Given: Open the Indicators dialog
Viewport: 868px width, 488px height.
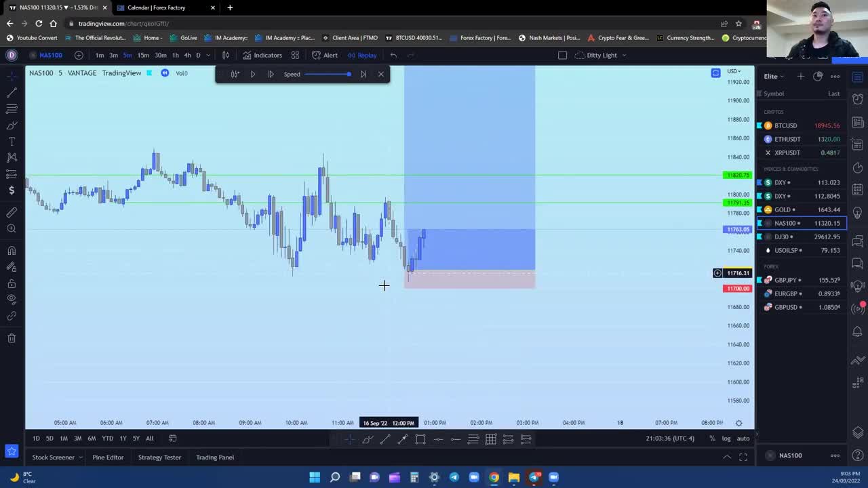Looking at the screenshot, I should (x=262, y=55).
